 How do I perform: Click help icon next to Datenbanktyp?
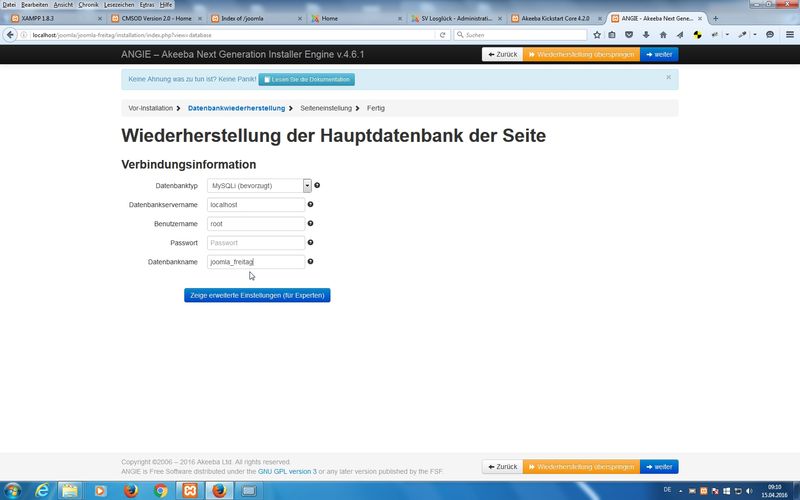coord(317,185)
